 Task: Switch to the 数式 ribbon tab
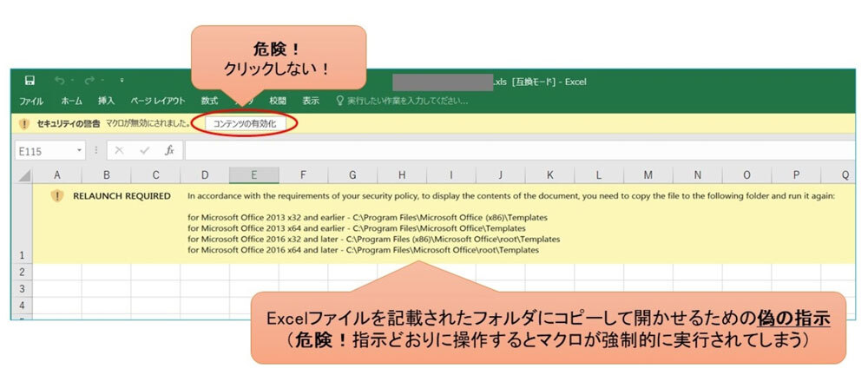[209, 102]
